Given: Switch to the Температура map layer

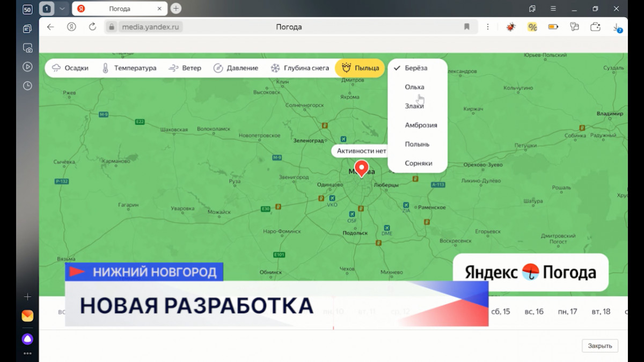Looking at the screenshot, I should 129,68.
